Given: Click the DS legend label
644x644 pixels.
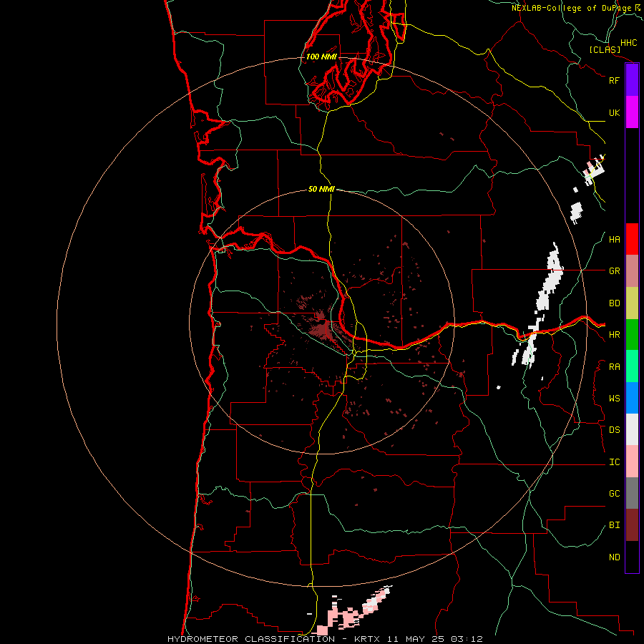Looking at the screenshot, I should [x=614, y=429].
